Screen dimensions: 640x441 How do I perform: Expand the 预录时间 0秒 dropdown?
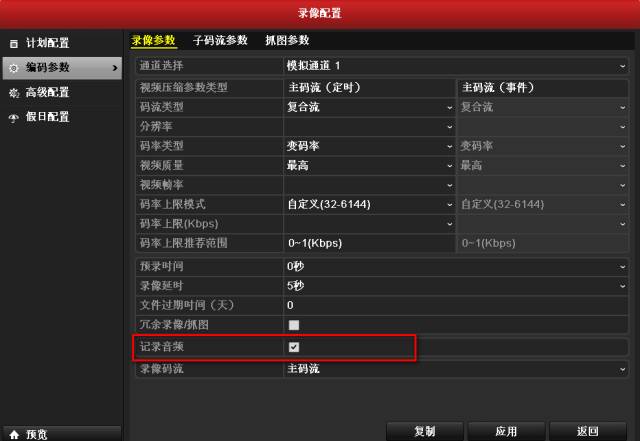[456, 267]
